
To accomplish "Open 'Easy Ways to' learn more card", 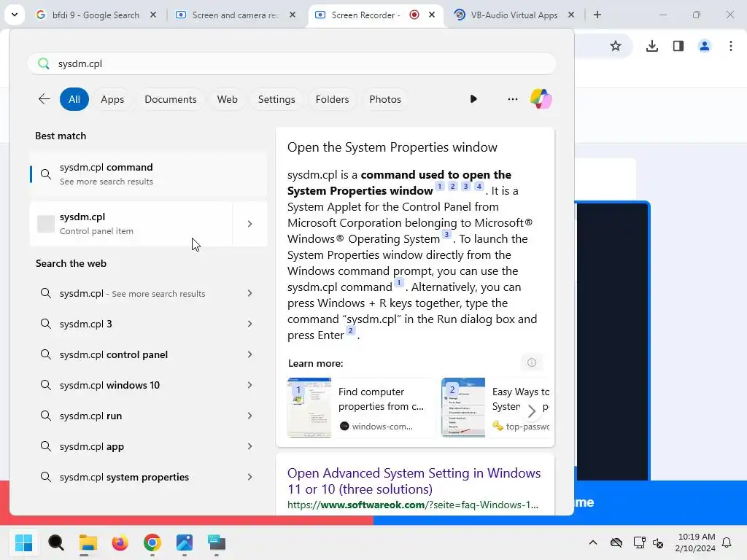I will click(495, 408).
